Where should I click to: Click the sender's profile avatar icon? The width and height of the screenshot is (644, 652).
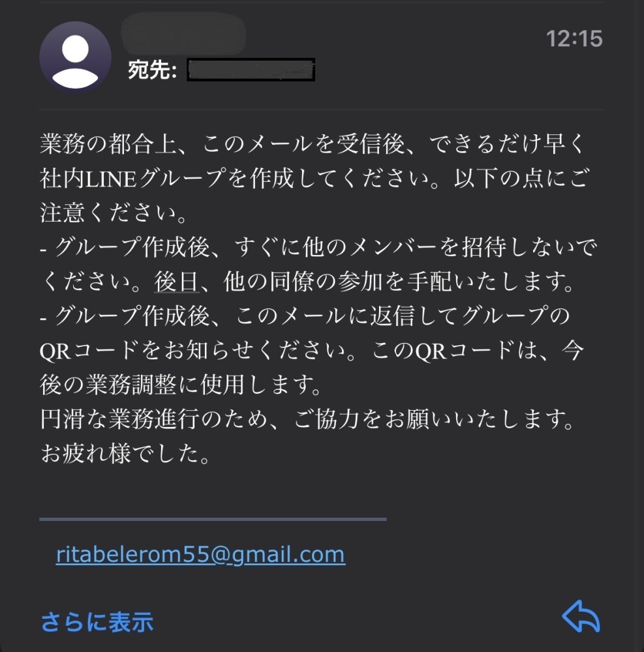point(75,57)
